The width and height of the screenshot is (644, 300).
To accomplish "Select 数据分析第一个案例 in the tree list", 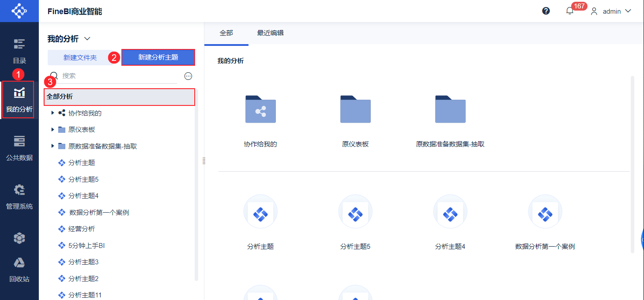I will (99, 213).
